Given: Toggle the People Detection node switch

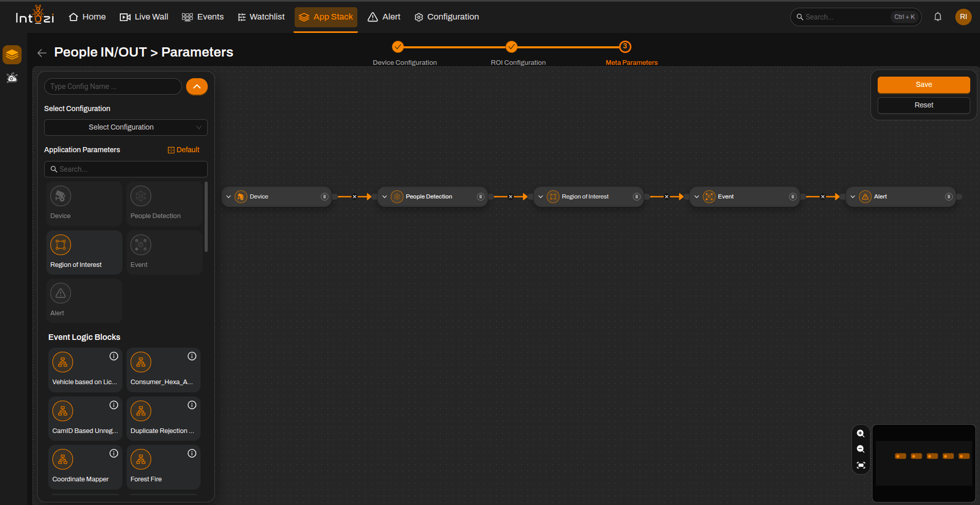Looking at the screenshot, I should [480, 196].
